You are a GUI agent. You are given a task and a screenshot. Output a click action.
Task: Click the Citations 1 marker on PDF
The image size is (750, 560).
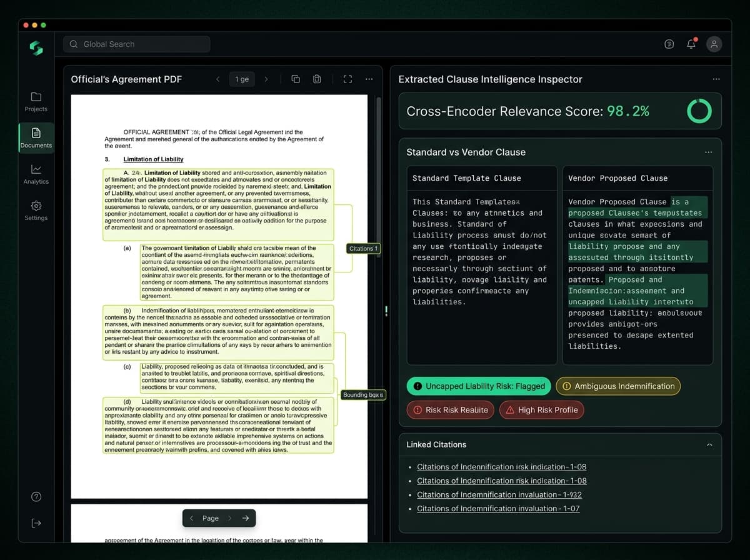coord(364,249)
